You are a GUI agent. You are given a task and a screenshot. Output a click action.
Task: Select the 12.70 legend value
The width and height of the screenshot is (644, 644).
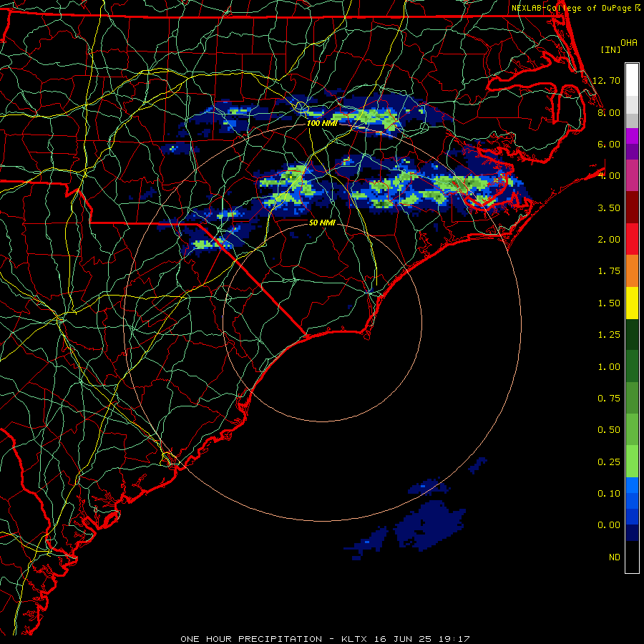(x=606, y=80)
